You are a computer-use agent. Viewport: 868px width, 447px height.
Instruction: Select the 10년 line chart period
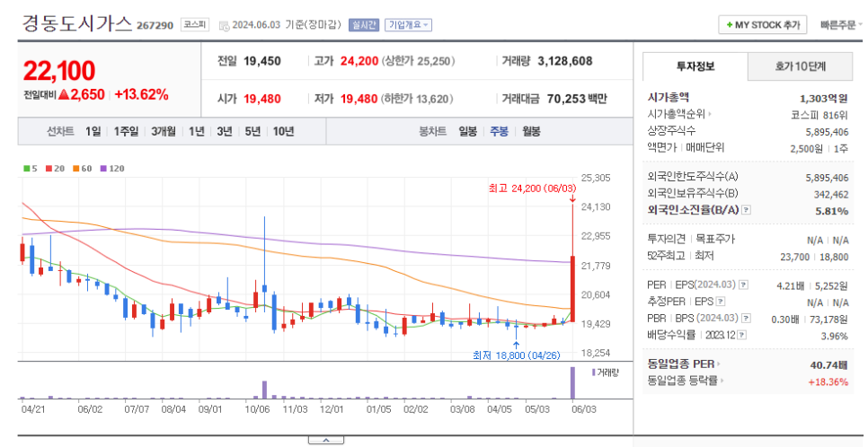click(x=283, y=132)
